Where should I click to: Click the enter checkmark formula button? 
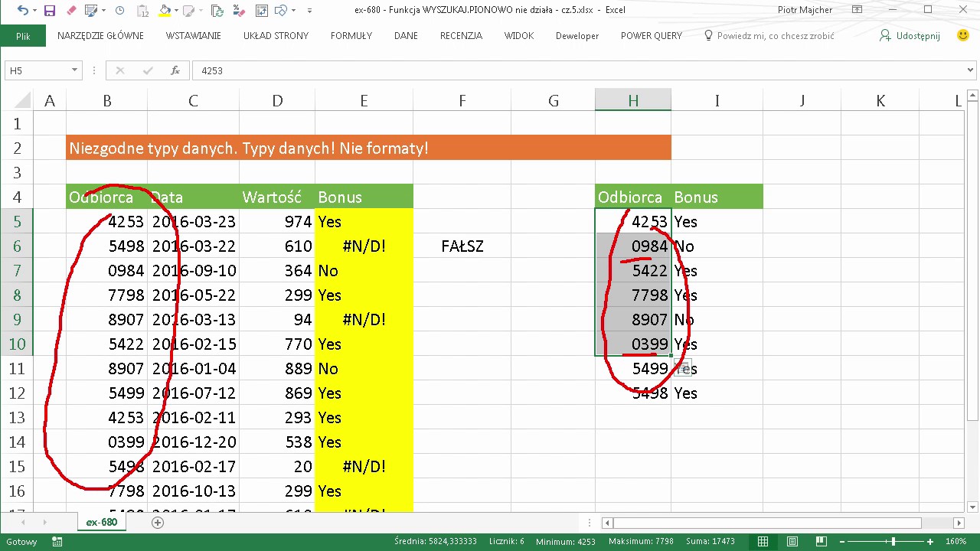click(148, 70)
